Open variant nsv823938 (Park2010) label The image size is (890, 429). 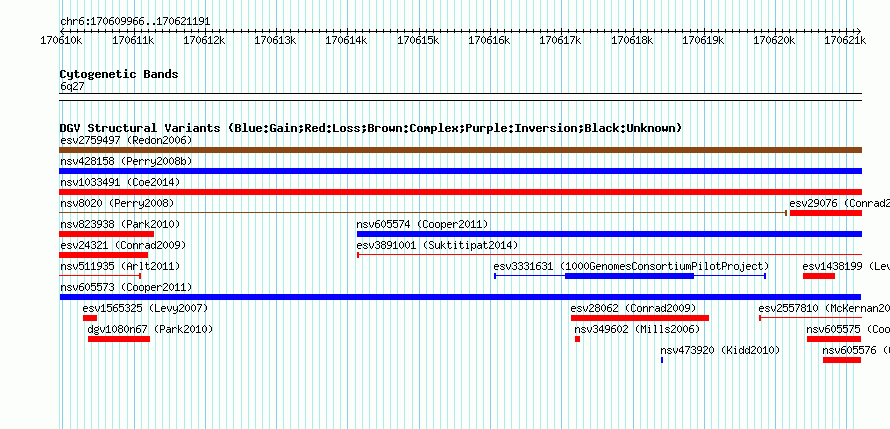[120, 224]
